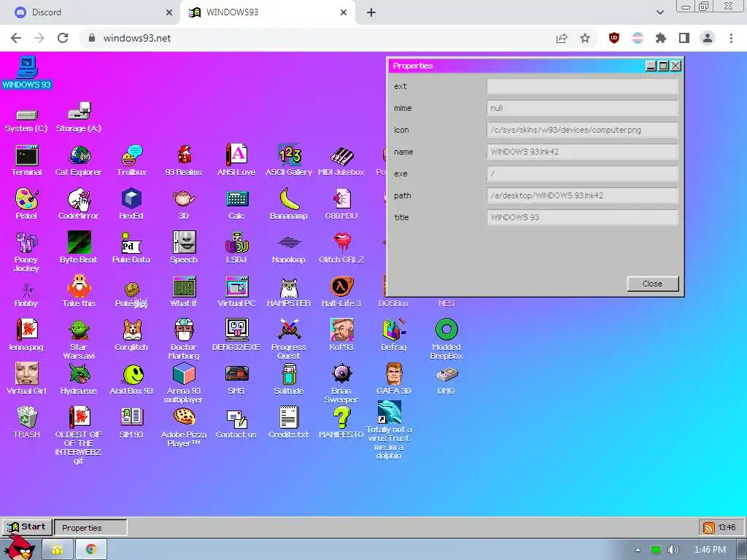This screenshot has height=560, width=747.
Task: Click the name field in Properties
Action: point(582,152)
